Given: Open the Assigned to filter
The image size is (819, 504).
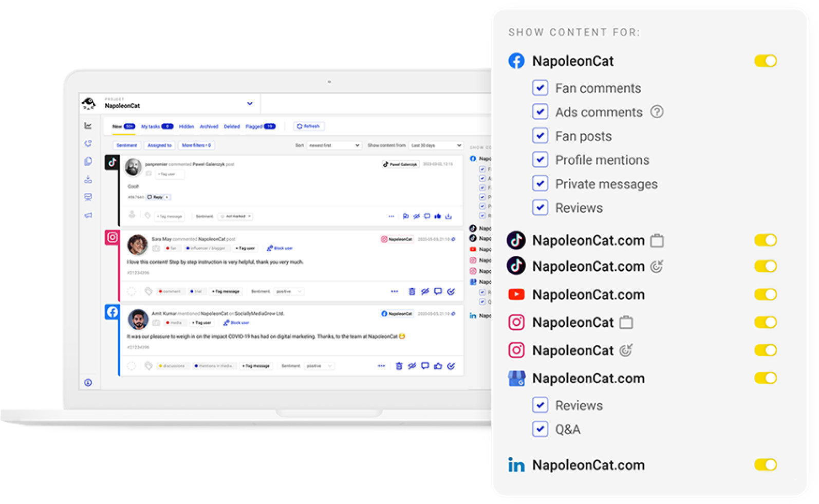Looking at the screenshot, I should pyautogui.click(x=159, y=145).
